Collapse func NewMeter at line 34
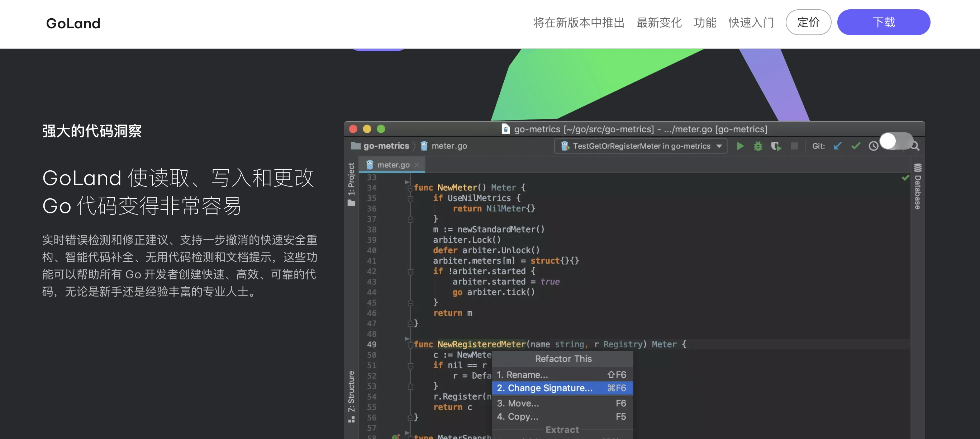The width and height of the screenshot is (980, 439). (410, 188)
